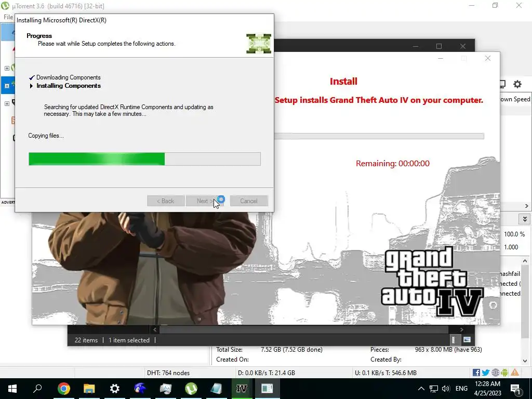Switch file explorer to large thumbnails view icon
Screen dimensions: 532x399
(467, 339)
